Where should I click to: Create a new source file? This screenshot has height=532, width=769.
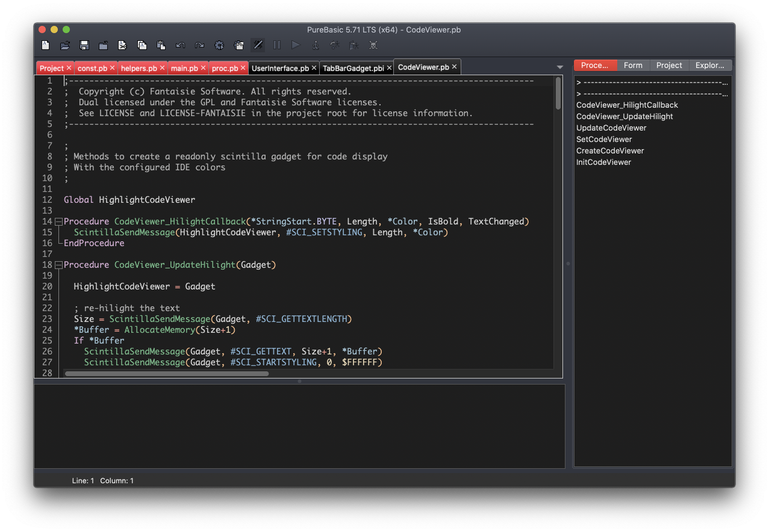tap(45, 45)
